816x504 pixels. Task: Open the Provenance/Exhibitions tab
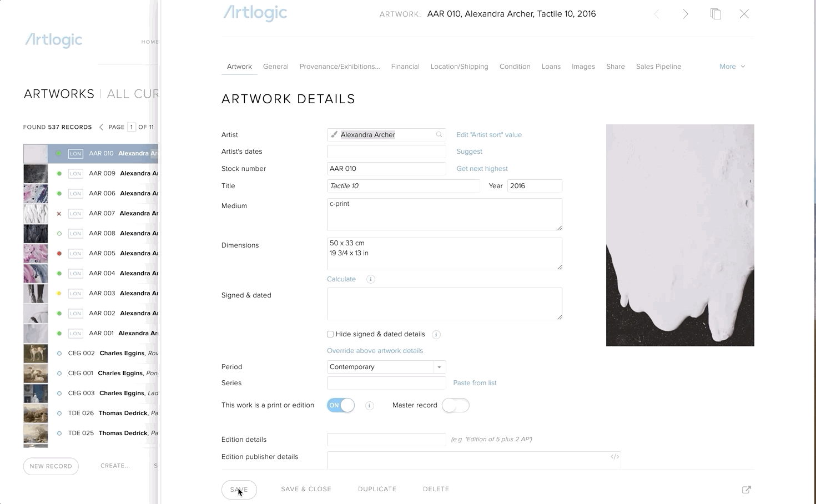coord(340,67)
